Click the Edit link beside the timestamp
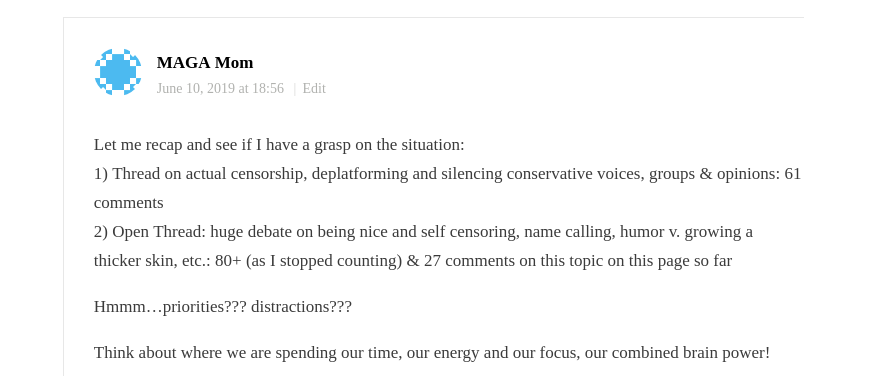Screen dimensions: 890x376 (x=314, y=89)
